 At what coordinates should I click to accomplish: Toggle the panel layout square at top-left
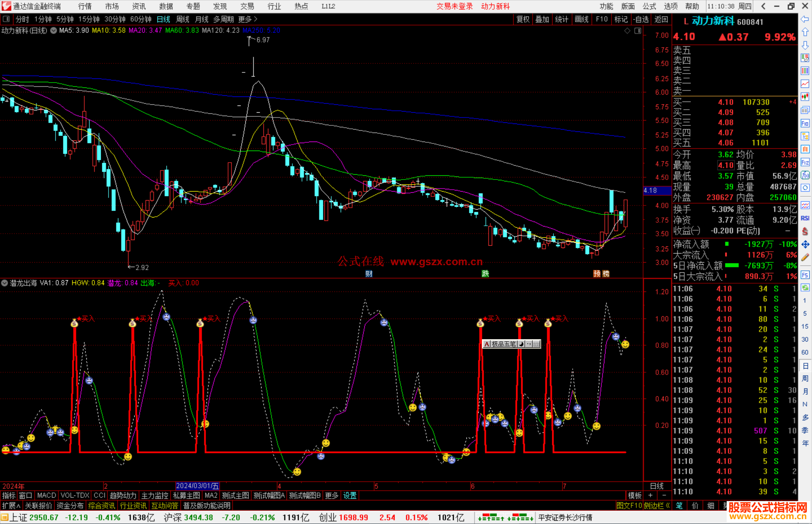point(6,19)
